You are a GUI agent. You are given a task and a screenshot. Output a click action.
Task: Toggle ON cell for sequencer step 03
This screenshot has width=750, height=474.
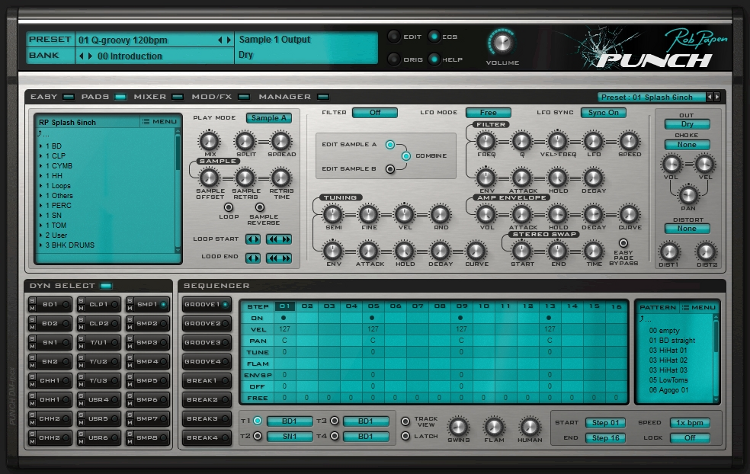[x=329, y=318]
